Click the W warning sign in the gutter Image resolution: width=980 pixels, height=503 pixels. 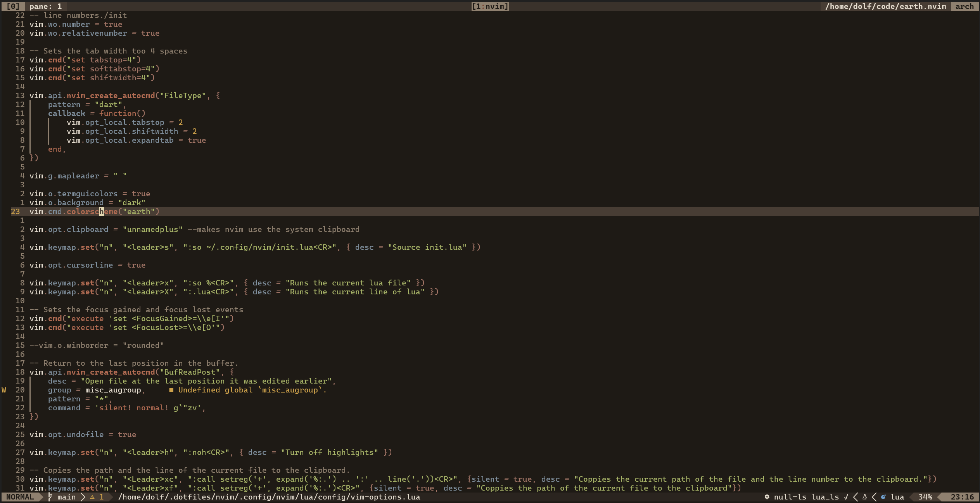(x=4, y=390)
